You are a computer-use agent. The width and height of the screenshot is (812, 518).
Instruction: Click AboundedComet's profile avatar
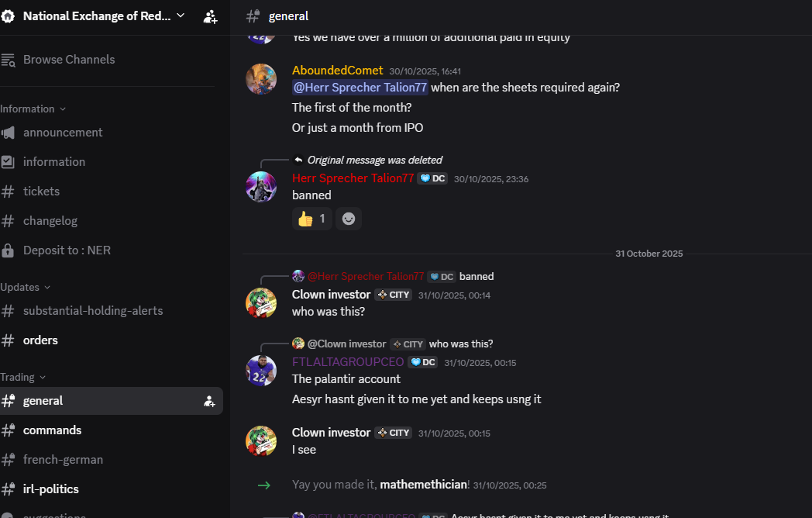(x=261, y=79)
